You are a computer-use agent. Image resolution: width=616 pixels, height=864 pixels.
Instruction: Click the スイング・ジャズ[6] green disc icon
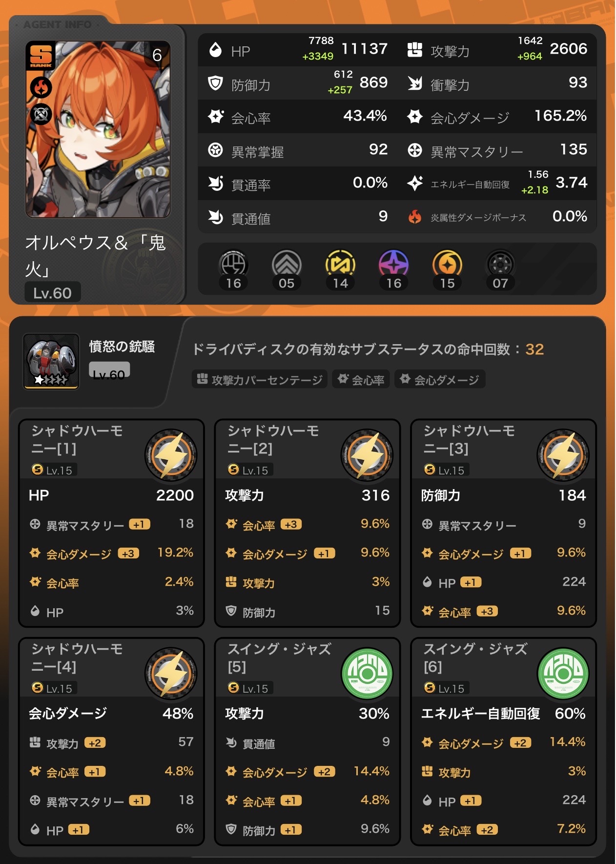pyautogui.click(x=563, y=673)
